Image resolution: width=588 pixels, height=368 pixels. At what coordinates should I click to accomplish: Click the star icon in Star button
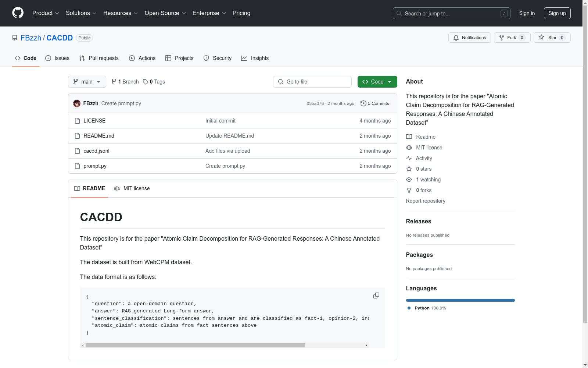pos(541,37)
